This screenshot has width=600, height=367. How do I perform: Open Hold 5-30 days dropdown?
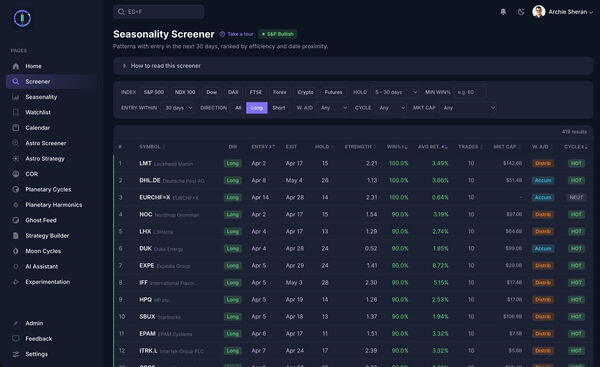tap(395, 92)
